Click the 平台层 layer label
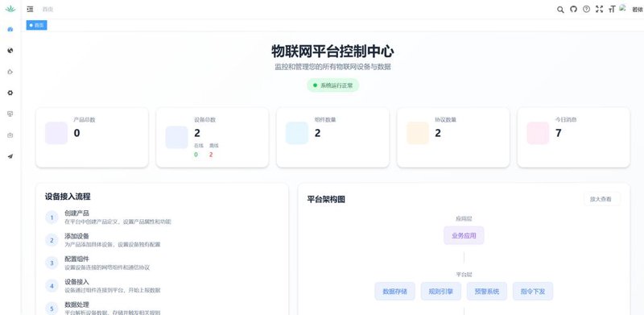This screenshot has width=644, height=315. pyautogui.click(x=464, y=274)
